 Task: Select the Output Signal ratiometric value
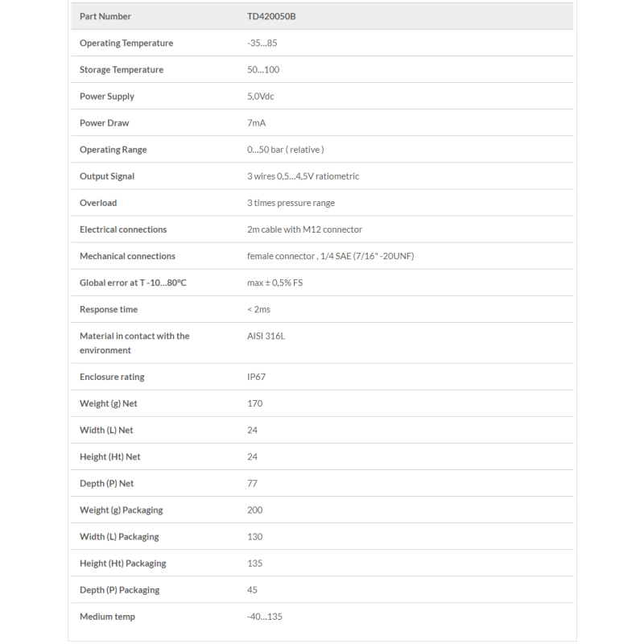click(x=303, y=176)
